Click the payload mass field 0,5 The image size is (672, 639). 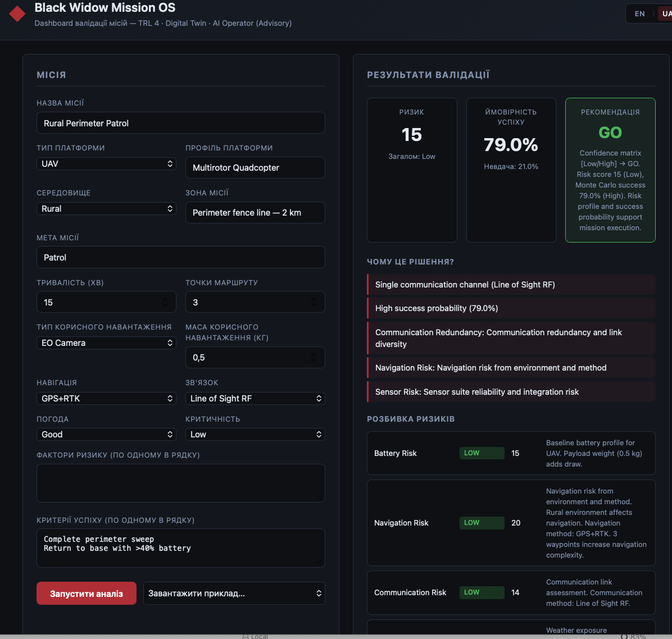[x=255, y=357]
